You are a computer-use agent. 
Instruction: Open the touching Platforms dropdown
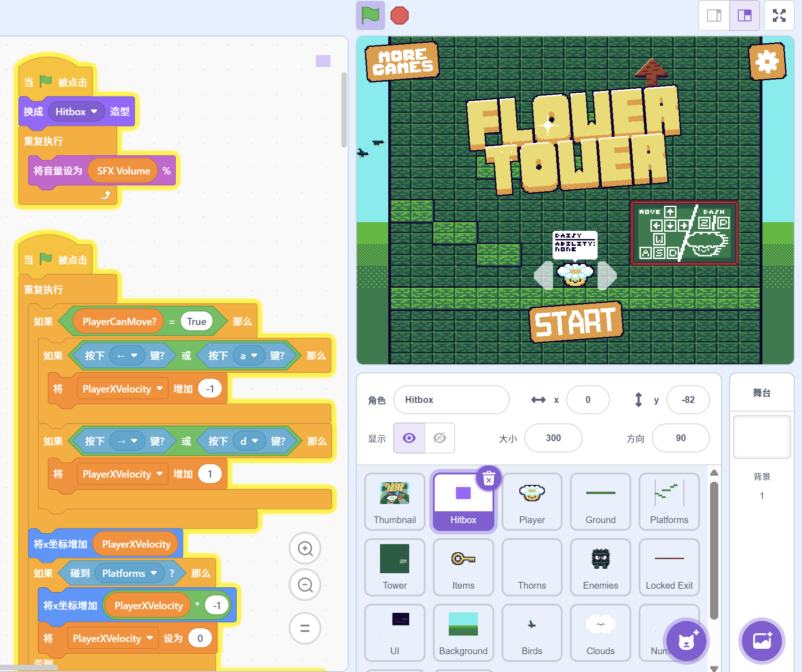129,573
